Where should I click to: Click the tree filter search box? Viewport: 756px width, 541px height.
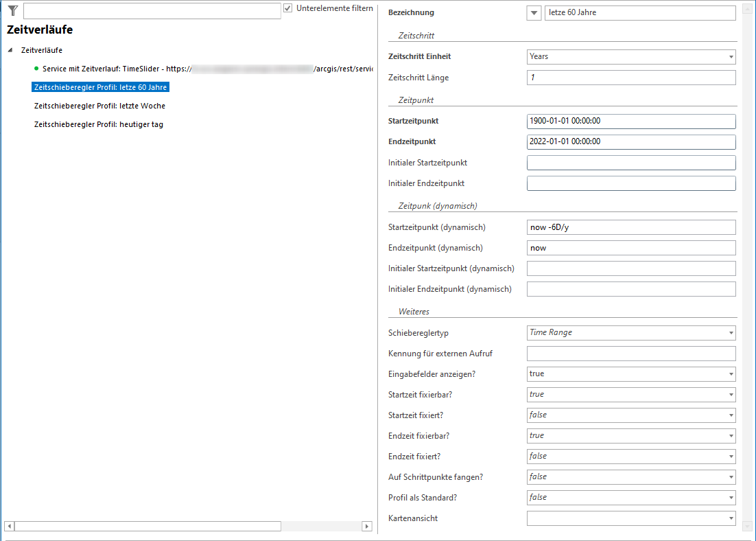tap(152, 11)
